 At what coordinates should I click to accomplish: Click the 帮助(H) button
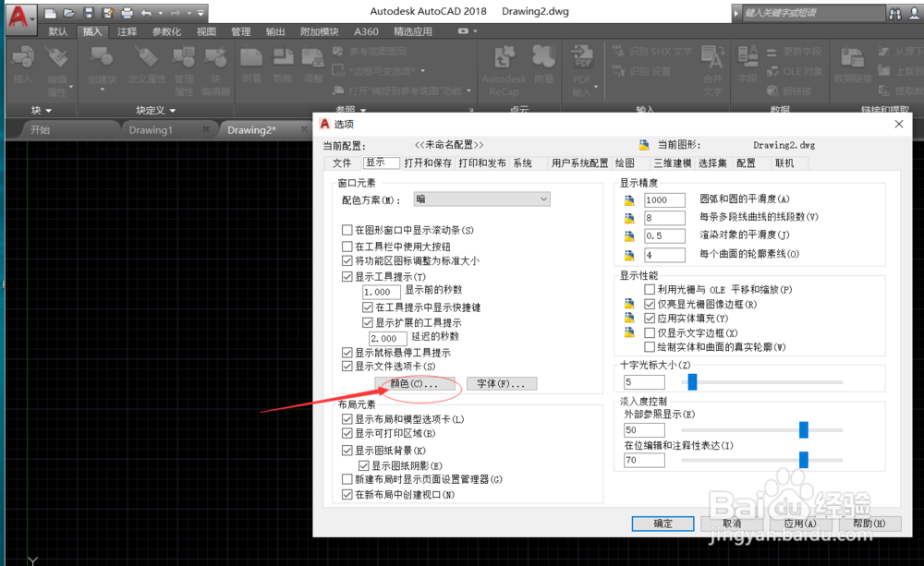[x=869, y=524]
